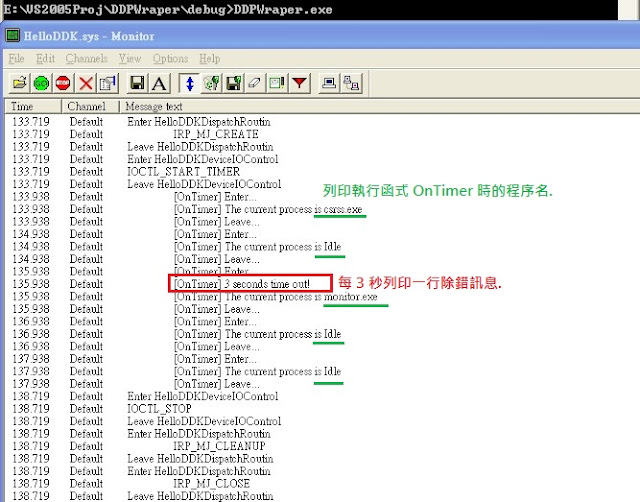Click the recycle bin with question mark icon
The image size is (640, 502).
tap(211, 83)
